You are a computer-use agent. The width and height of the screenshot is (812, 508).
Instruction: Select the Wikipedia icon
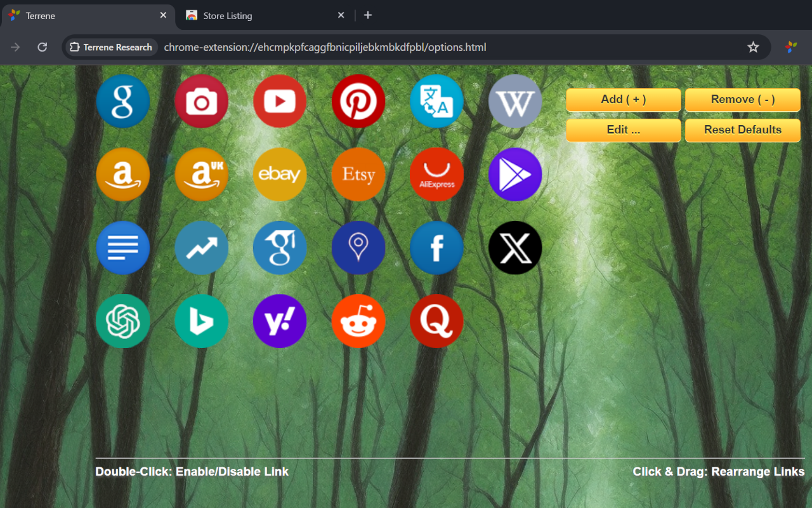[x=515, y=102]
